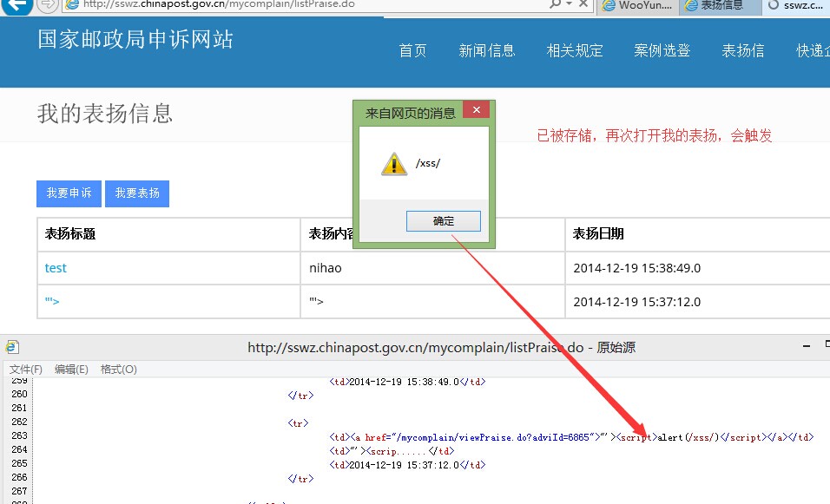Open 新闻信息 in the site navigation
Screen dimensions: 830x504
[486, 51]
